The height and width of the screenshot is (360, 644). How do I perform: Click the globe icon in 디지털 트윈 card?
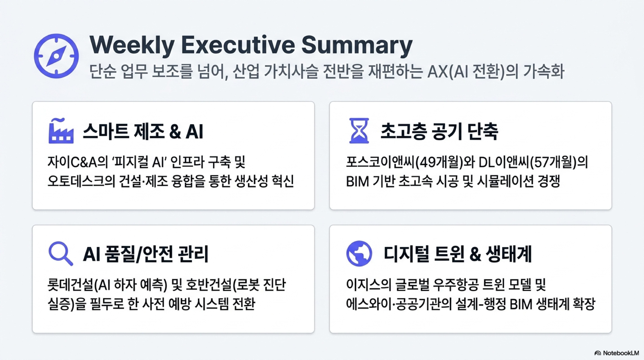(x=359, y=254)
